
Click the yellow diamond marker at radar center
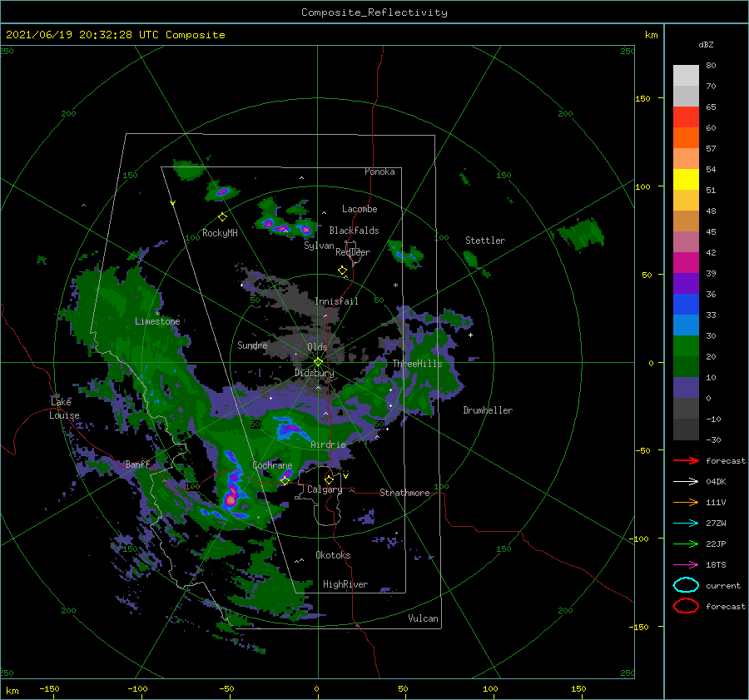(318, 362)
